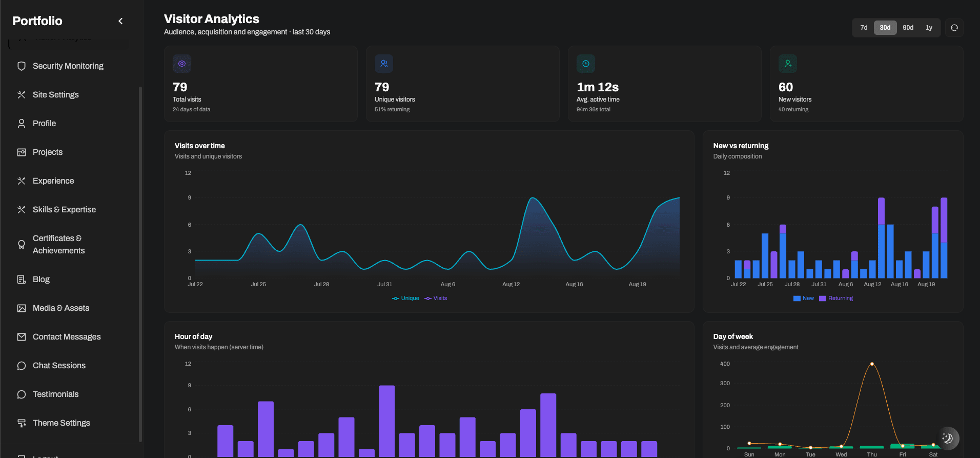This screenshot has height=458, width=980.
Task: Click the Day of week chart title
Action: (x=733, y=337)
